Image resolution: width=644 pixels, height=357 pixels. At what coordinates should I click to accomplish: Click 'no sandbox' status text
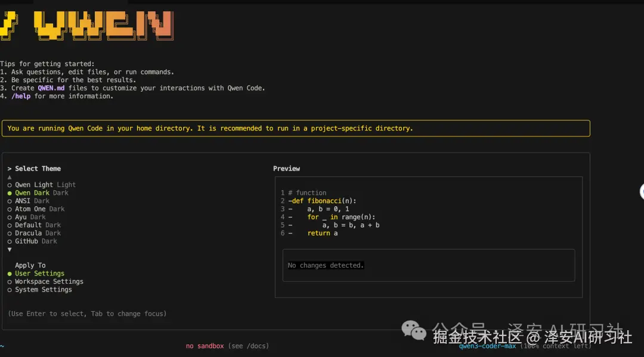[x=205, y=346]
